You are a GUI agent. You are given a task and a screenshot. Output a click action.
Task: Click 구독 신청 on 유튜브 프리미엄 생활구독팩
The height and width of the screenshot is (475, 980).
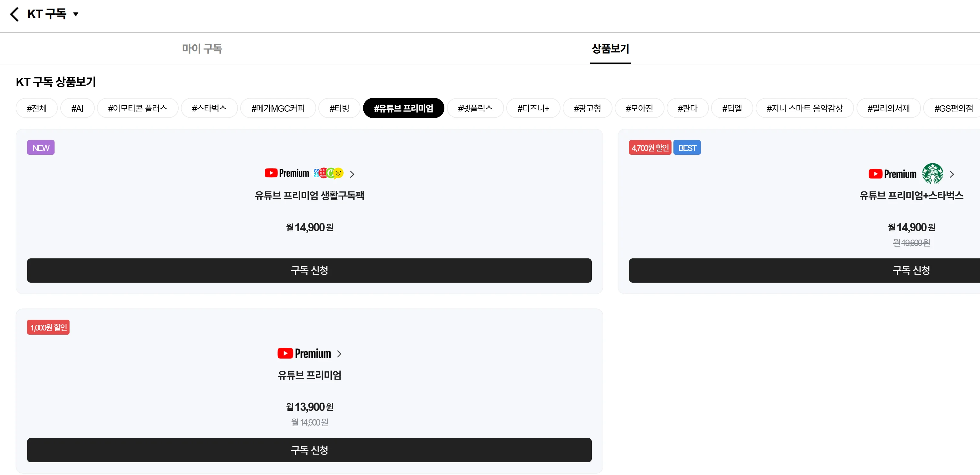point(309,271)
